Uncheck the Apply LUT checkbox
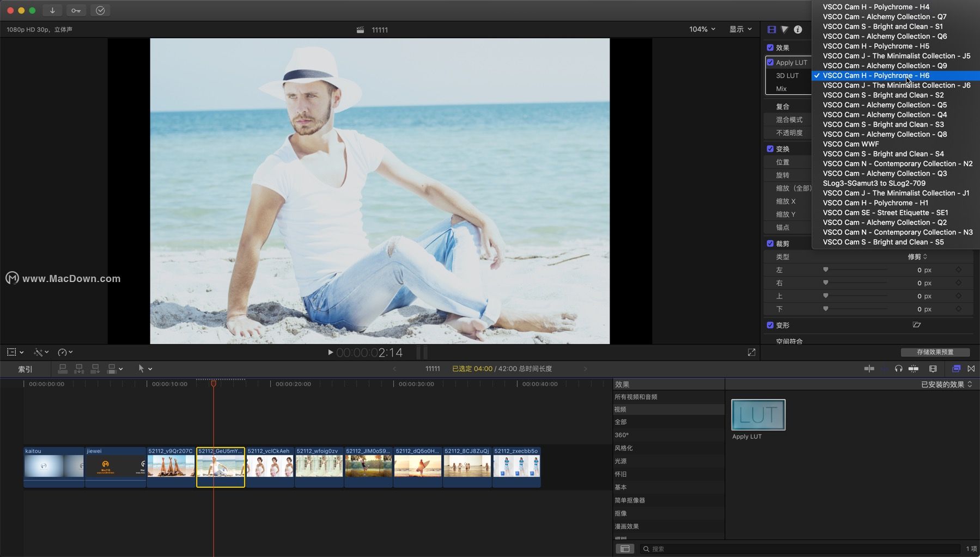The height and width of the screenshot is (557, 980). click(x=771, y=62)
